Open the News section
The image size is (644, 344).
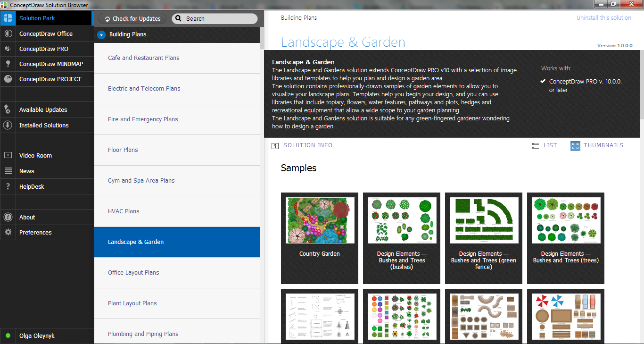click(x=47, y=171)
